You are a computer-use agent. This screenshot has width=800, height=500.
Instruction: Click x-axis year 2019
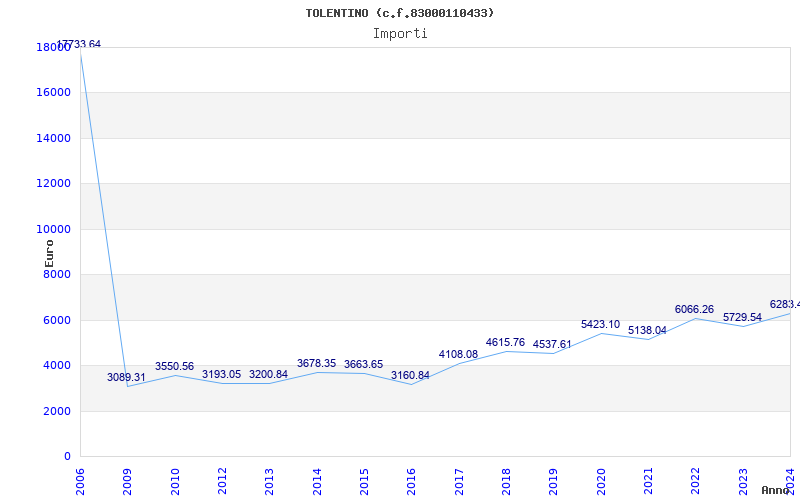coord(553,481)
